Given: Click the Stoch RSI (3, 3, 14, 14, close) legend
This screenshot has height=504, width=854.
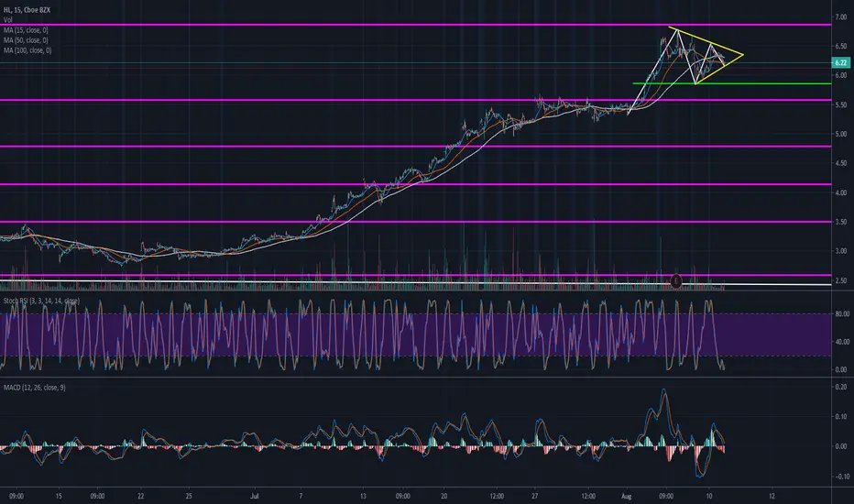Looking at the screenshot, I should pos(41,301).
